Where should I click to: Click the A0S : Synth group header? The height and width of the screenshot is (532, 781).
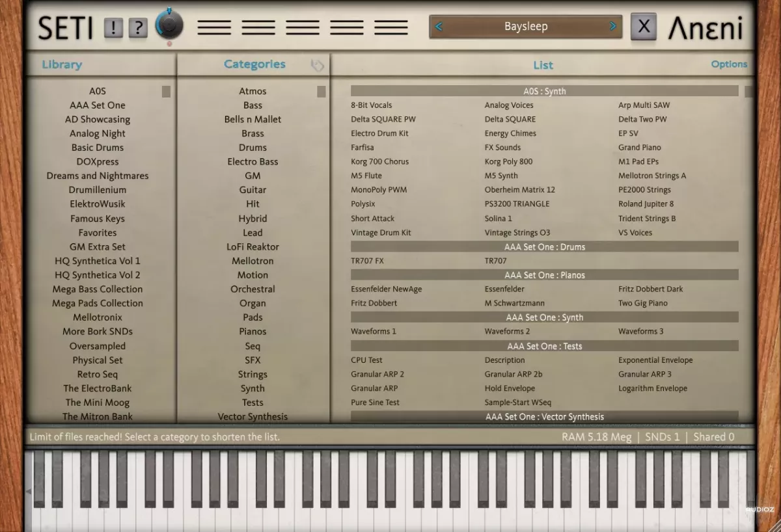coord(545,91)
